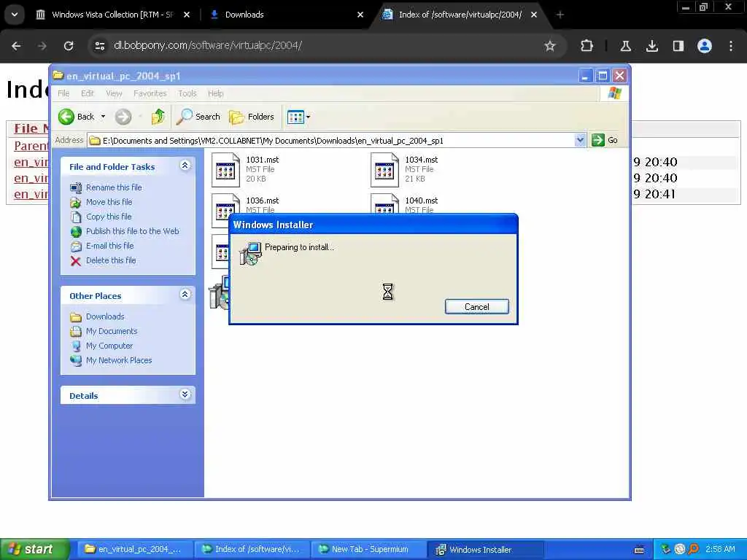Bookmark page with the star icon
The image size is (747, 560).
[550, 46]
